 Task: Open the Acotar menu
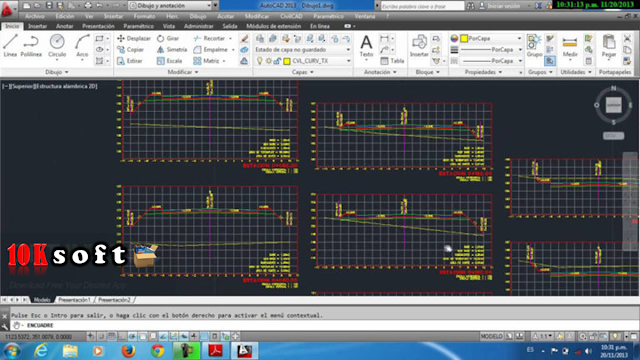225,16
